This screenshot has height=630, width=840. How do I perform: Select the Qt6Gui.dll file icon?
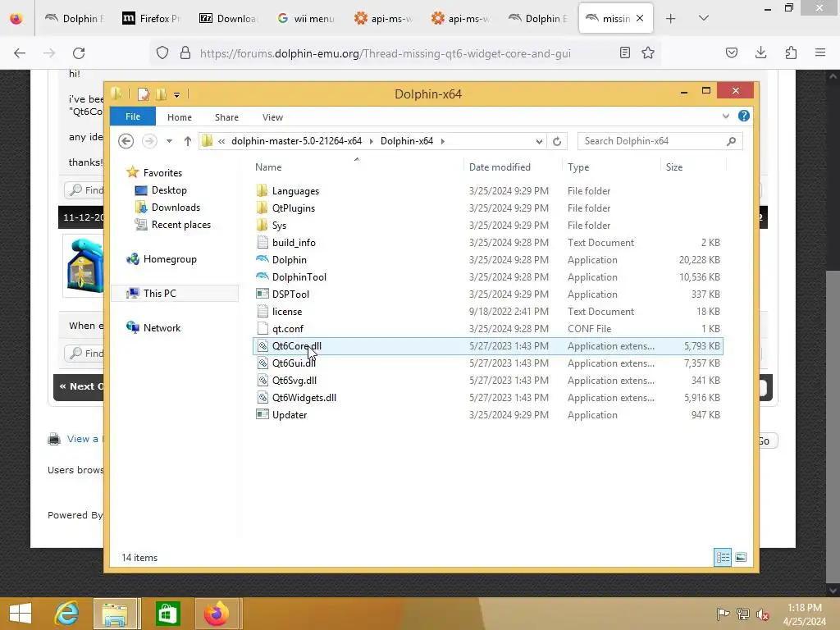tap(262, 363)
